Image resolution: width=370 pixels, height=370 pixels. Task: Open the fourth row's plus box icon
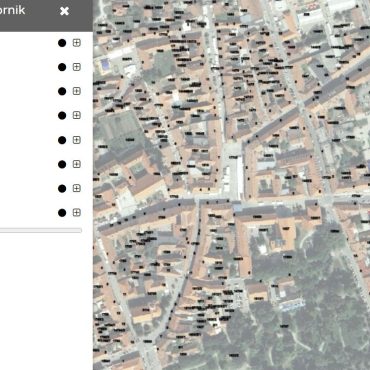coord(77,115)
